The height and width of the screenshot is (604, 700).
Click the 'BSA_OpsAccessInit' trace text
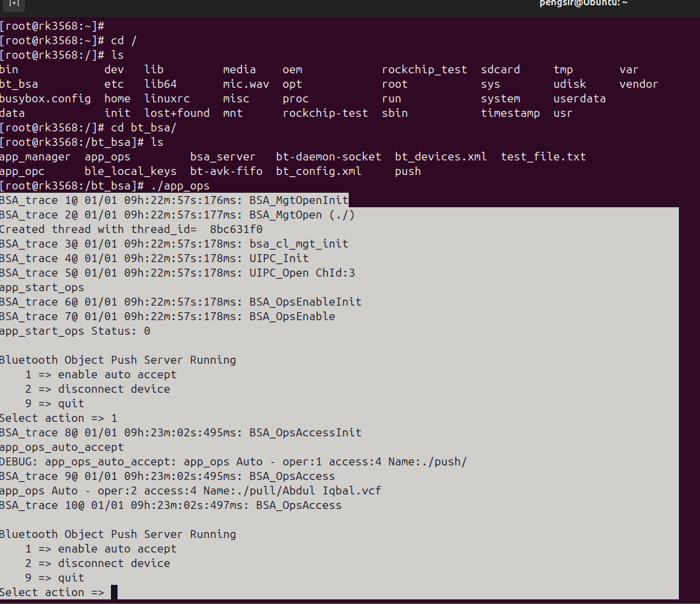[x=305, y=433]
